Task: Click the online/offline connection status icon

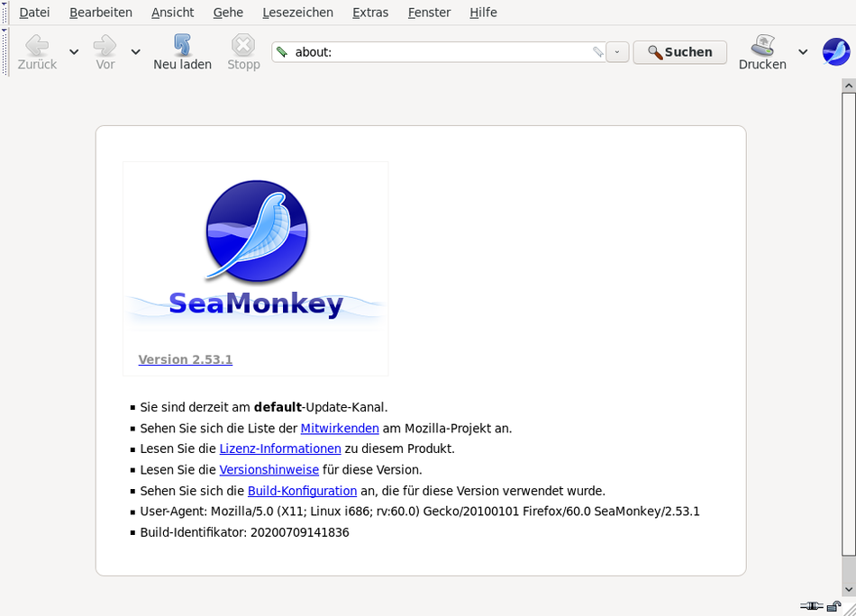Action: 811,605
